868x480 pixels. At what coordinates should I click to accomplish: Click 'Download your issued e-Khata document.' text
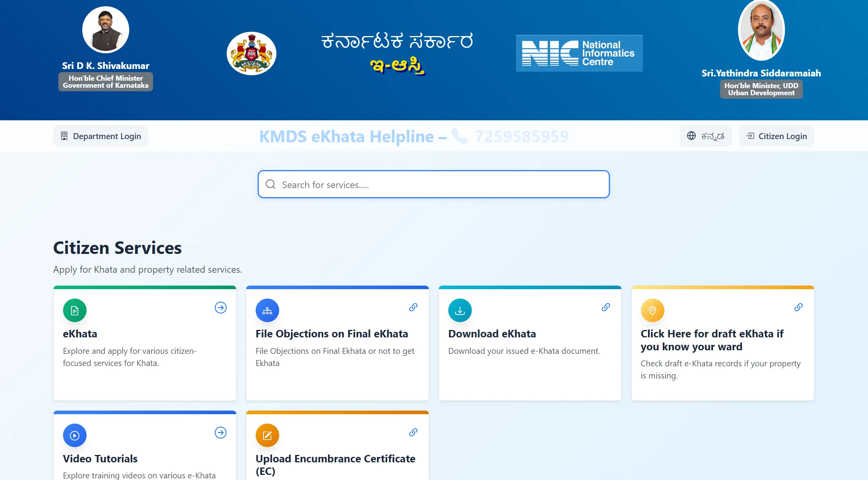pos(524,351)
